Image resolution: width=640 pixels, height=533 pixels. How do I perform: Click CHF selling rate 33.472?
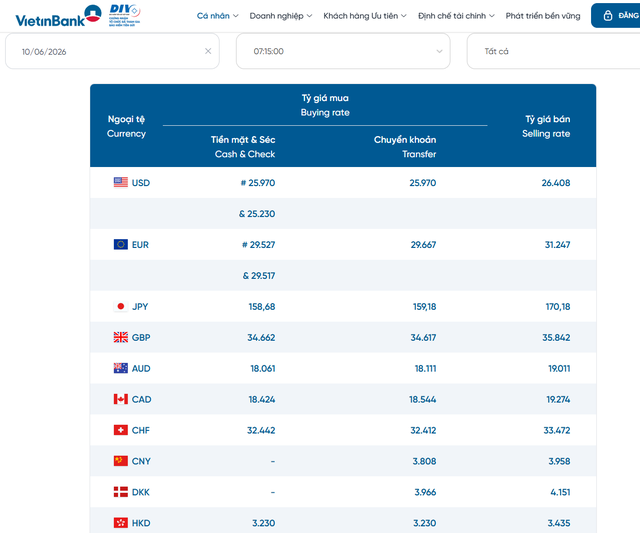[x=557, y=431]
